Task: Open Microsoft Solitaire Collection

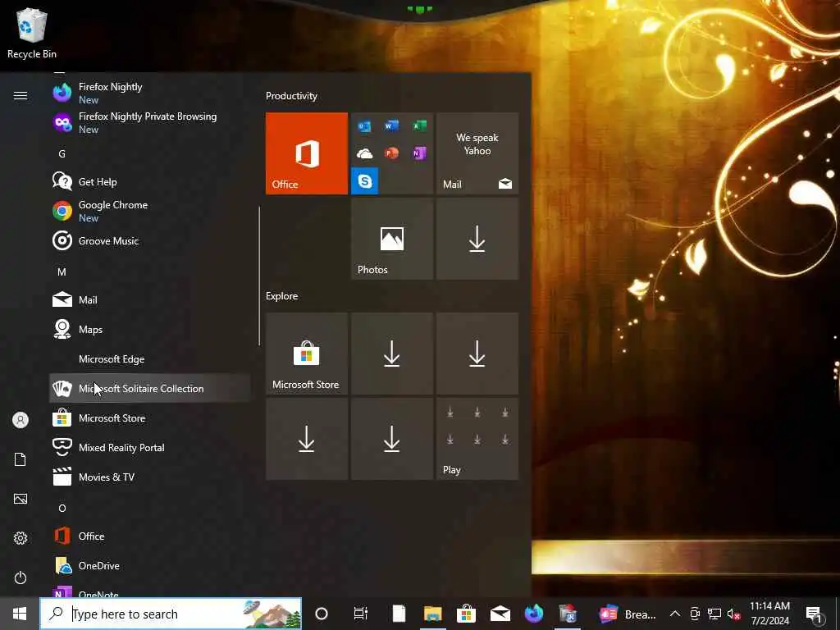Action: click(x=150, y=388)
